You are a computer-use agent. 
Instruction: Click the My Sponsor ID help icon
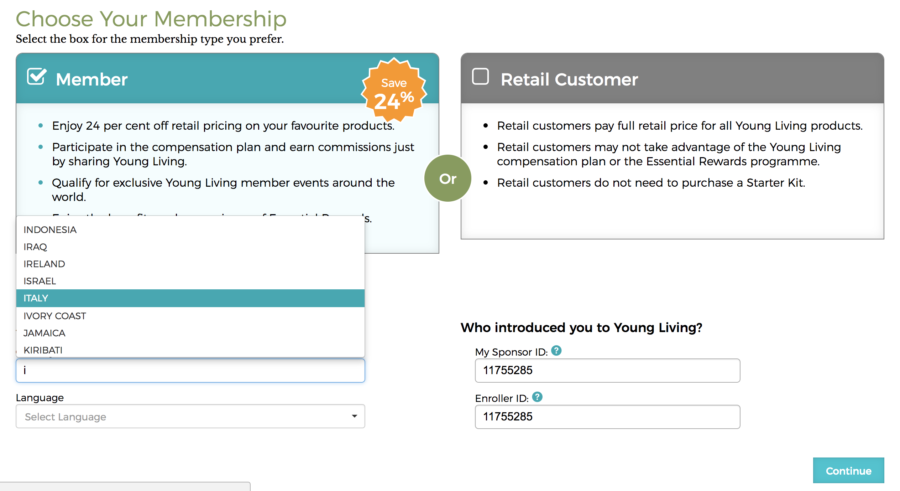coord(556,350)
